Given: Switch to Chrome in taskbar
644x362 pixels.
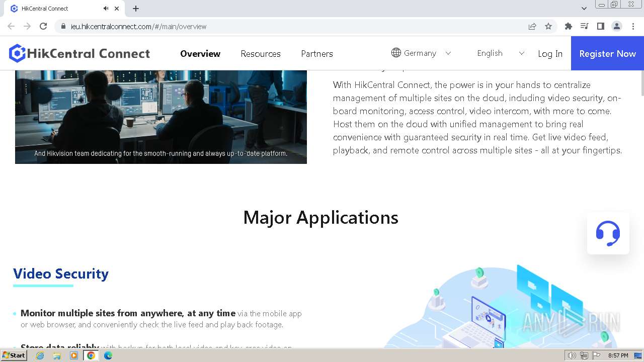Looking at the screenshot, I should (x=91, y=355).
